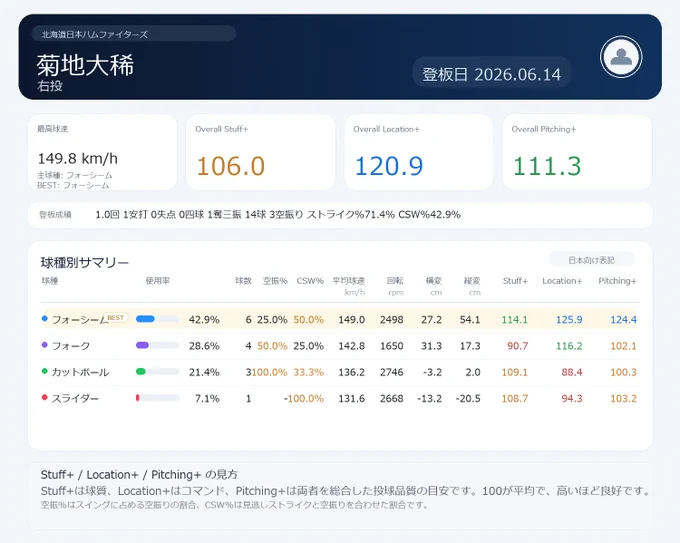Click the 北海道日本ハムファイターズ team badge
This screenshot has width=680, height=543.
[x=134, y=34]
